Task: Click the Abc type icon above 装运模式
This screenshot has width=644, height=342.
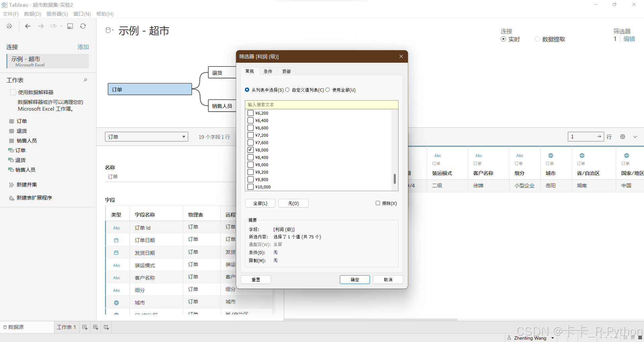Action: click(438, 156)
